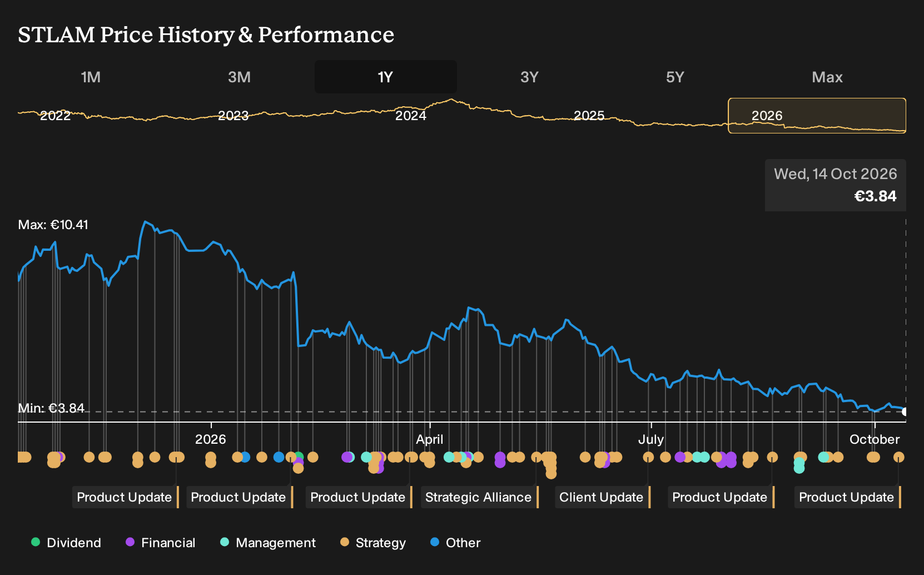This screenshot has height=575, width=924.
Task: Toggle the Dividend legend filter
Action: point(66,543)
